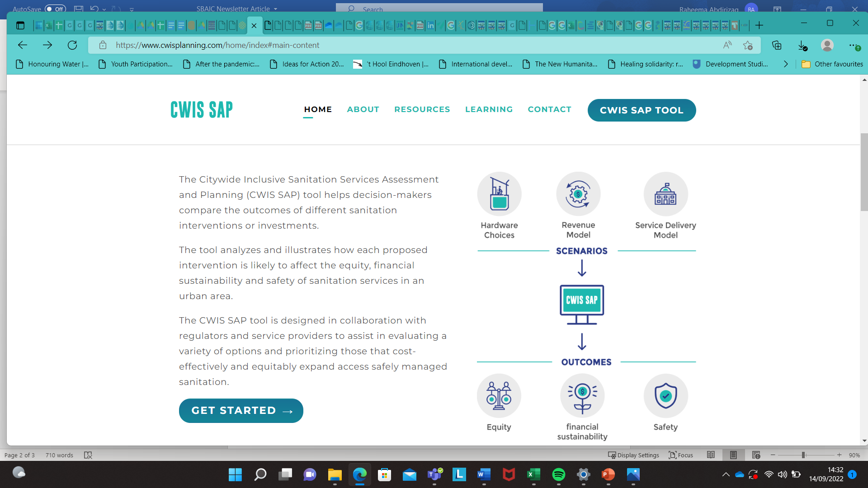Open Ribbon Display Options in Word
Viewport: 868px width, 488px height.
[778, 9]
